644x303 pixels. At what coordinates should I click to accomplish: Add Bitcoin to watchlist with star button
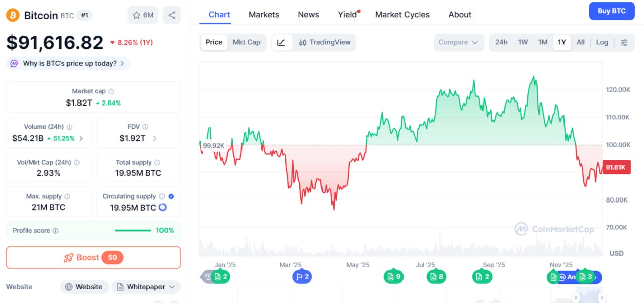point(143,15)
